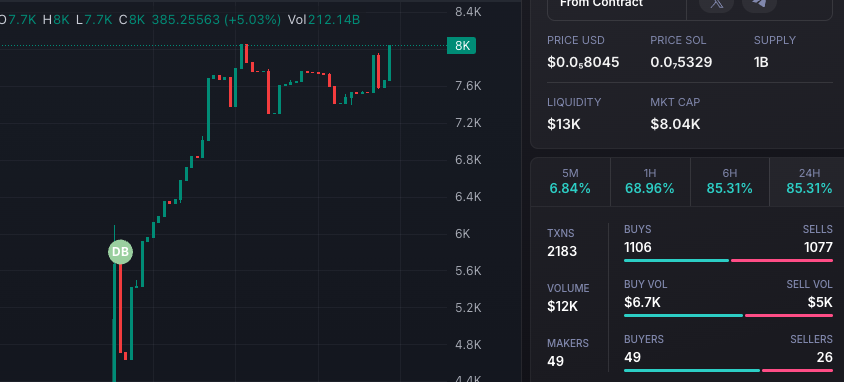Click the 6.4K price axis label
The width and height of the screenshot is (844, 382).
[x=468, y=196]
